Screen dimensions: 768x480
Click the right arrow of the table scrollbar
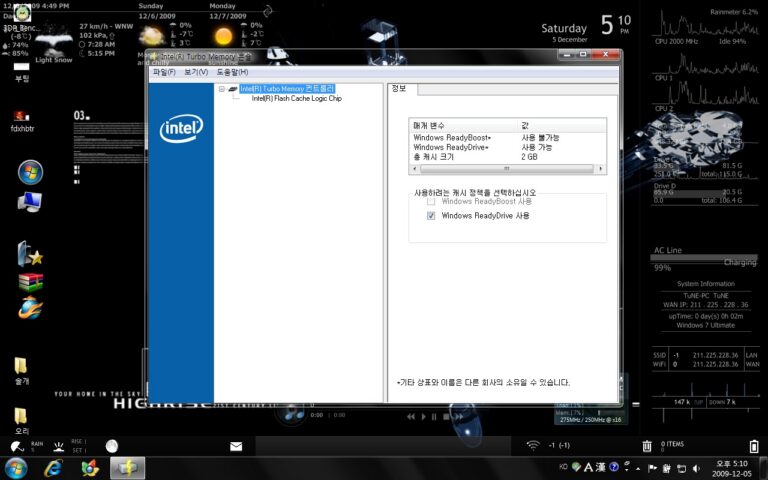601,169
